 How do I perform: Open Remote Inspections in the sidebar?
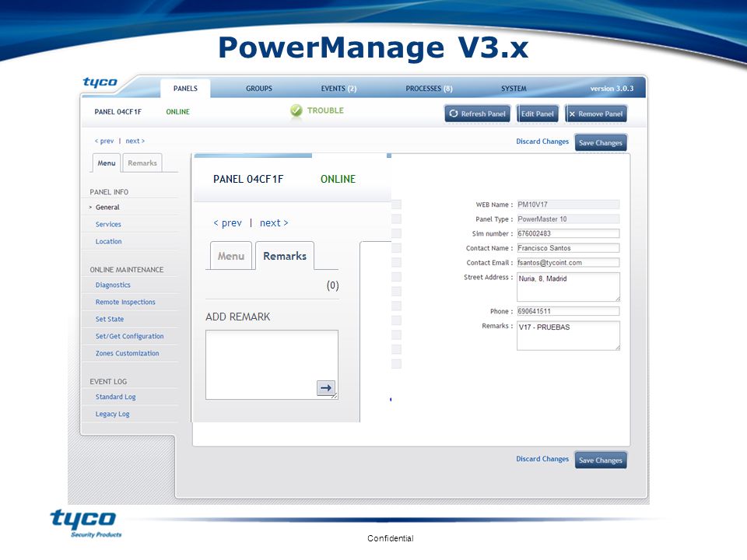coord(125,302)
